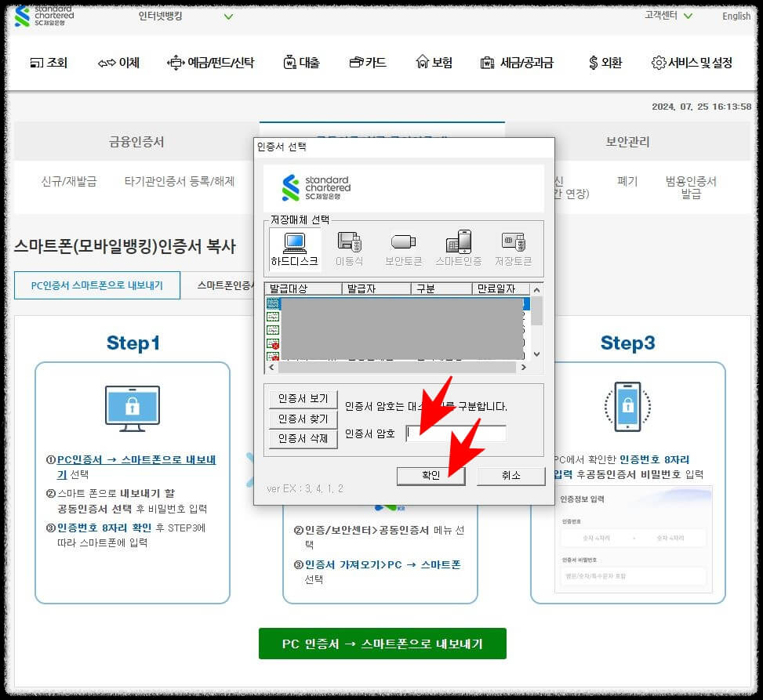Open 범용인증서 발급 submenu
The width and height of the screenshot is (763, 700).
click(691, 188)
